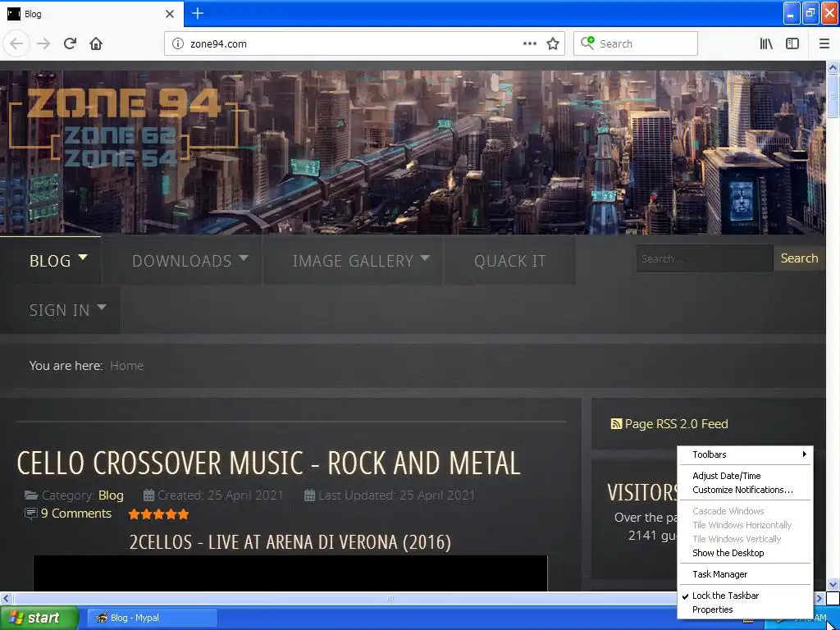Viewport: 840px width, 630px height.
Task: Select Customize Notifications menu entry
Action: (745, 490)
